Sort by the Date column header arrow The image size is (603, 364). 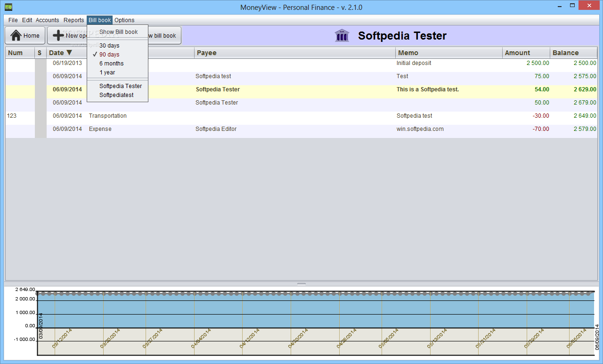tap(69, 53)
